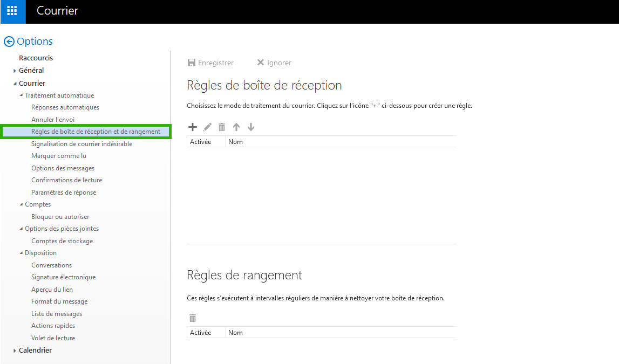The height and width of the screenshot is (364, 619).
Task: Select the Calendrier tree label
Action: point(35,350)
